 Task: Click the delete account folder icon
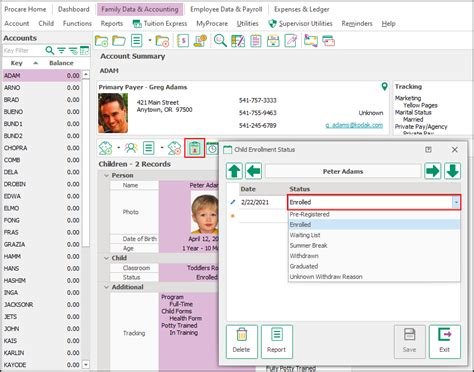pos(162,41)
